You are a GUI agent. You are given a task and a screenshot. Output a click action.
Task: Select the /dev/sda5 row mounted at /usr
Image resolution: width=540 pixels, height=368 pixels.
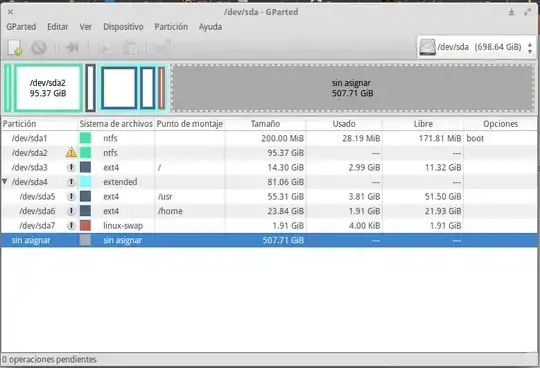[x=269, y=197]
